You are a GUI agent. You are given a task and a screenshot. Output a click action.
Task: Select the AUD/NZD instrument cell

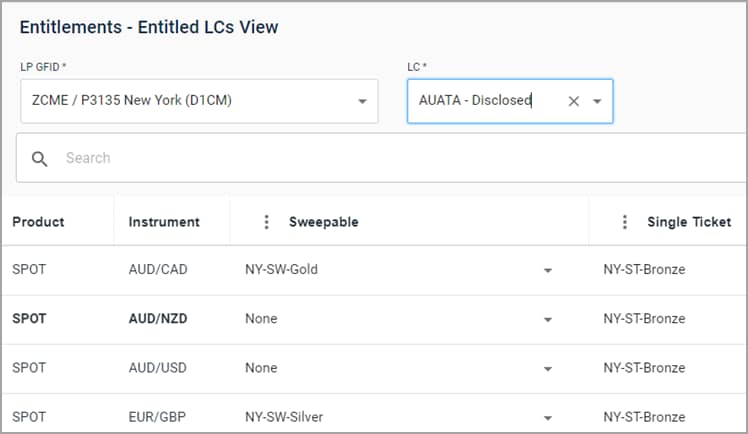[x=158, y=319]
